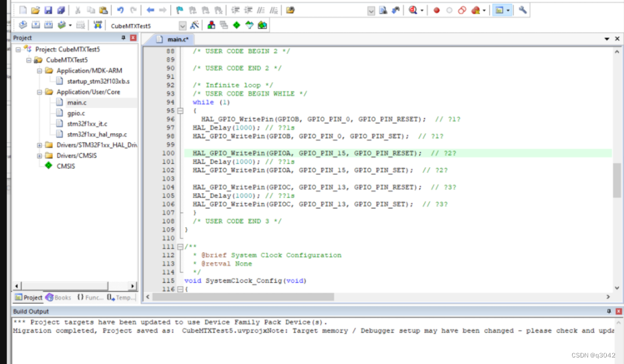Click the Find icon with document and binoculars
The image size is (624, 364).
[383, 10]
